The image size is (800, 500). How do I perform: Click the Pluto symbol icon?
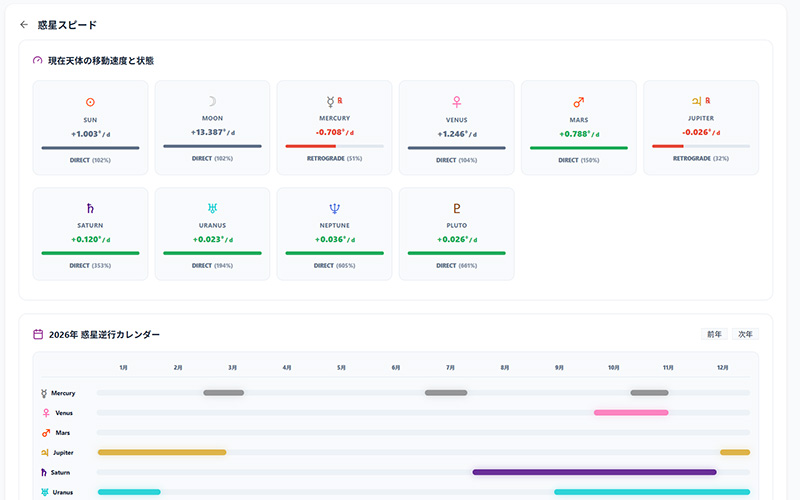(457, 209)
